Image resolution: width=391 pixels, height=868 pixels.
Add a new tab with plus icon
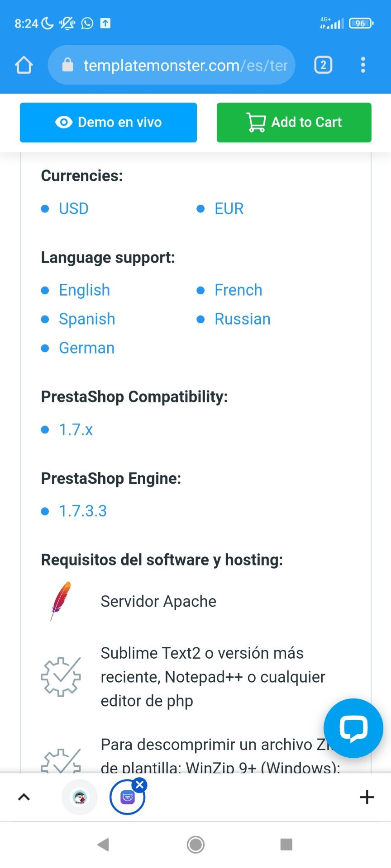coord(367,797)
